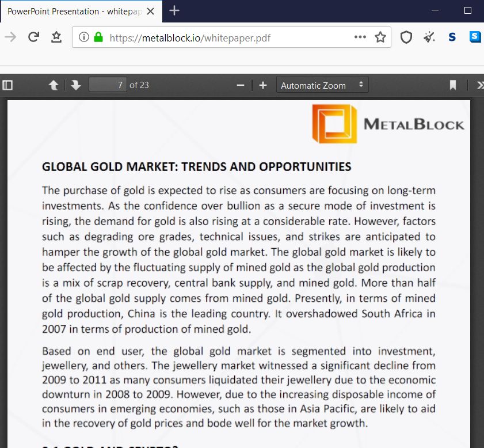Go forward to the next page
Viewport: 484px width, 448px height.
tap(10, 37)
